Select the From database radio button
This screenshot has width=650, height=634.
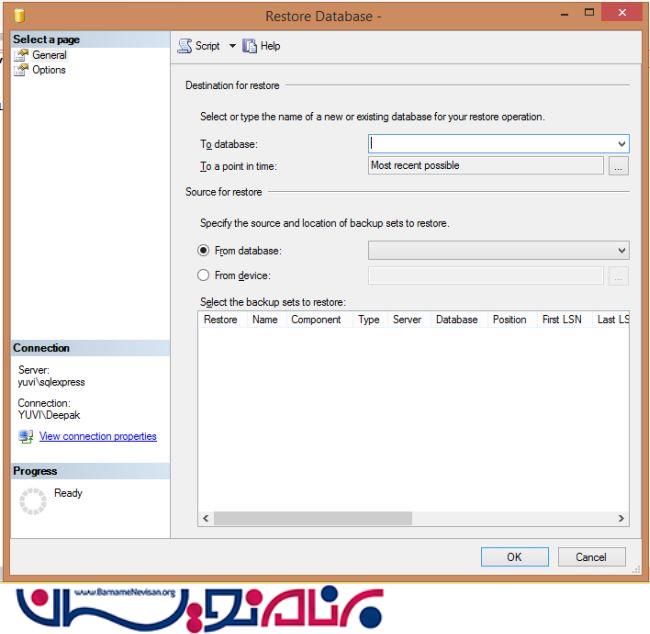204,251
